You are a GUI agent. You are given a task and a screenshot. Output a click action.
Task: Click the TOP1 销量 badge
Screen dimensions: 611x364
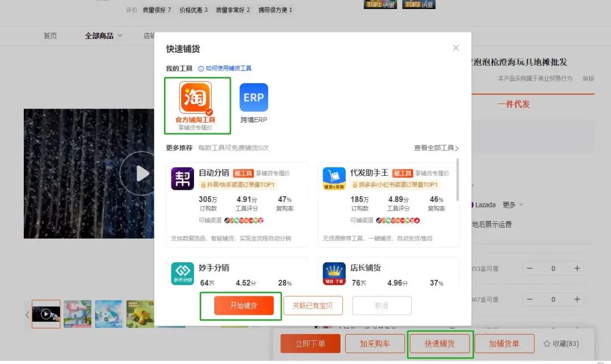[x=380, y=5]
